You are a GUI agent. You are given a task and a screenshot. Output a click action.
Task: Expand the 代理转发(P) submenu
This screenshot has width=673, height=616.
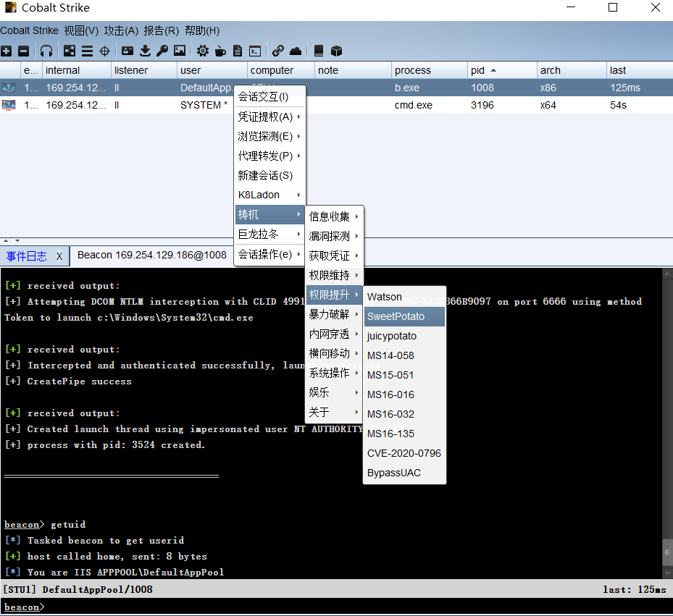click(269, 156)
